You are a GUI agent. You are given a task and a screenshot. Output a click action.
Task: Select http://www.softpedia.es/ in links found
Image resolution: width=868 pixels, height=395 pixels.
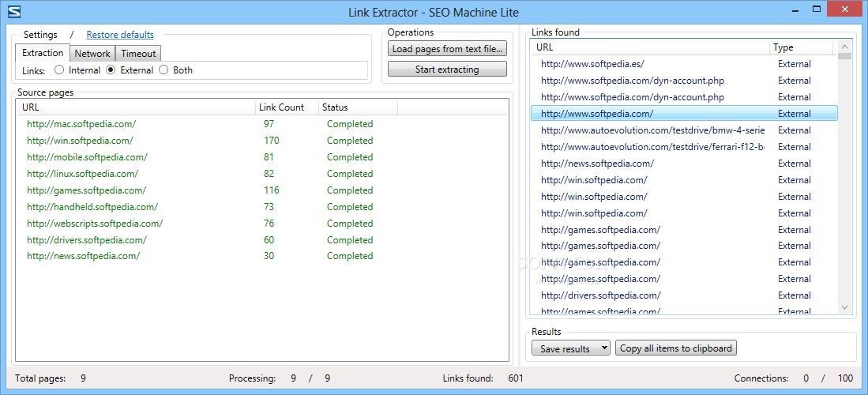(x=684, y=64)
